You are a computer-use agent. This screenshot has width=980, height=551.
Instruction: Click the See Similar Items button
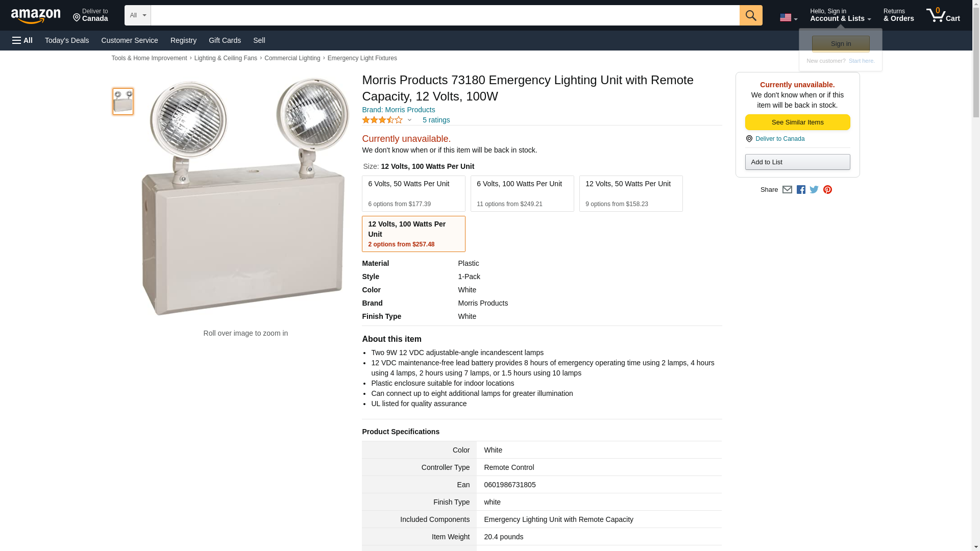point(797,122)
